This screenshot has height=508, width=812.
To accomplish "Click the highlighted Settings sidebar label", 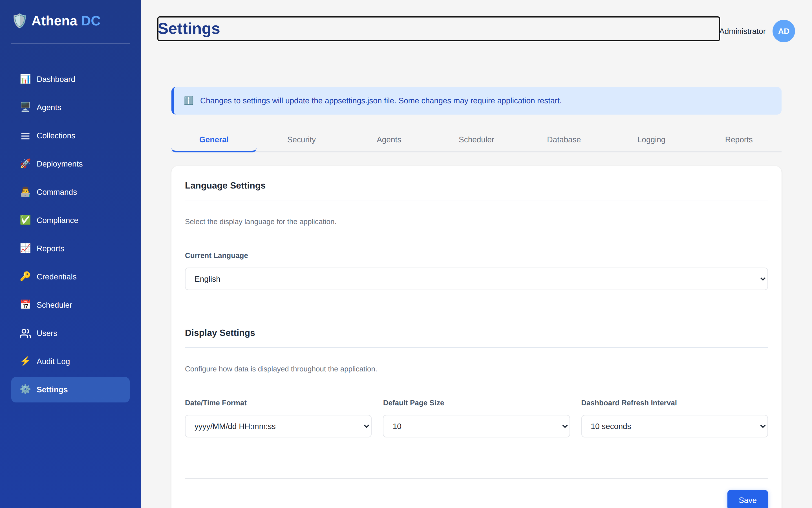I will (52, 389).
